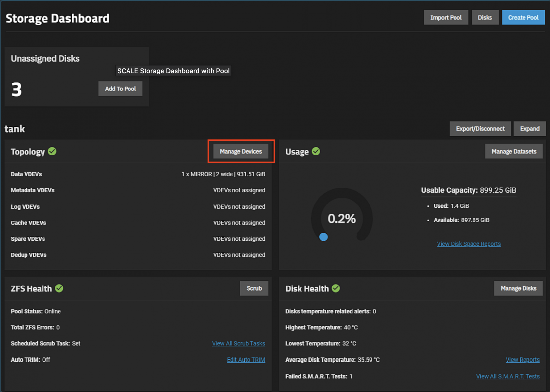Click the Disk Health green check icon
Screen dimensions: 550x392
point(336,288)
